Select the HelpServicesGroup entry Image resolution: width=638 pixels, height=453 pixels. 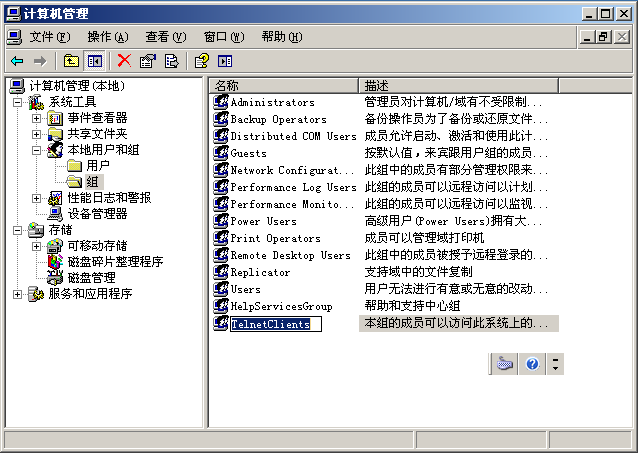click(x=282, y=306)
